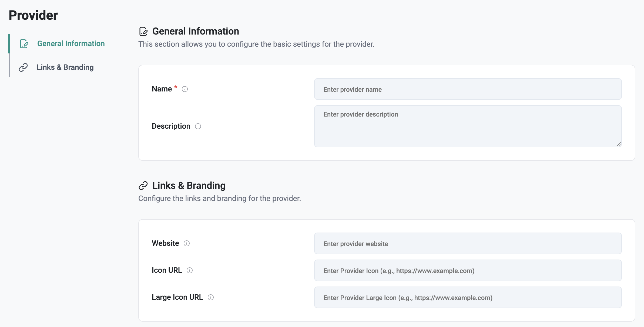
Task: Focus the provider website input field
Action: (468, 244)
